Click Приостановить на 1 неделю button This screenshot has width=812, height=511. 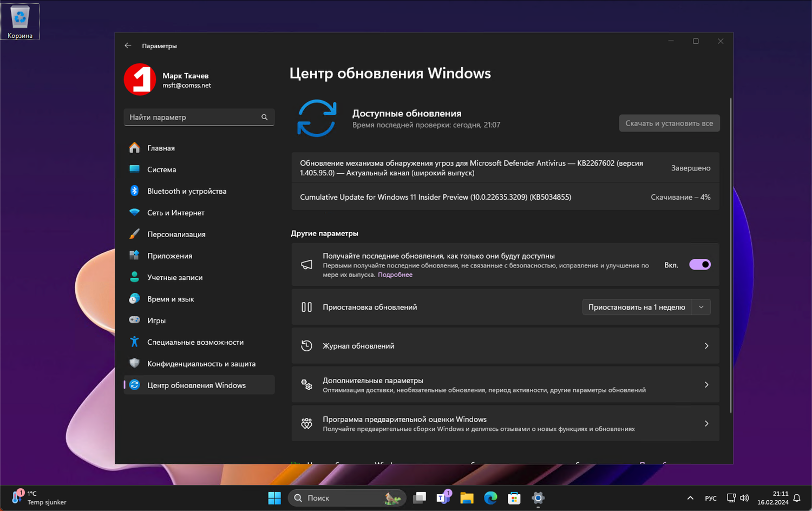point(637,307)
